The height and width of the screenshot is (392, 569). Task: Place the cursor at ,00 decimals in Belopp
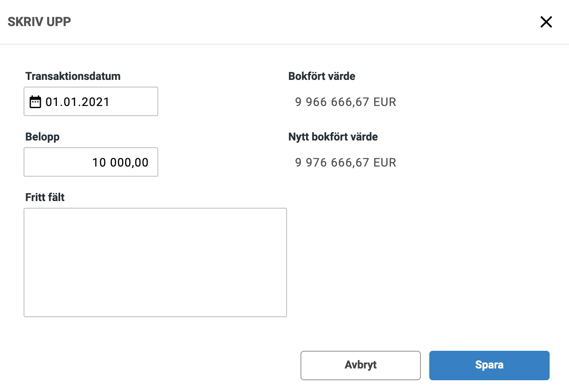139,162
